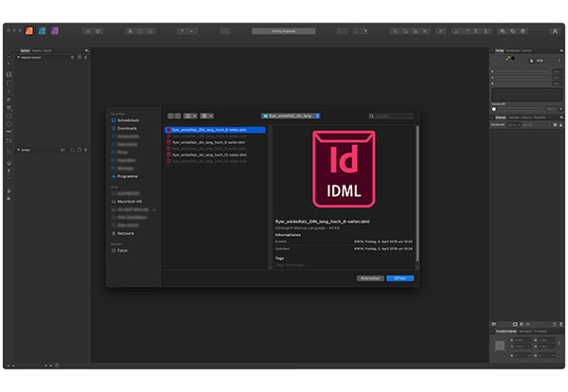Collapse the Seiten section
The image size is (568, 392).
tap(19, 150)
